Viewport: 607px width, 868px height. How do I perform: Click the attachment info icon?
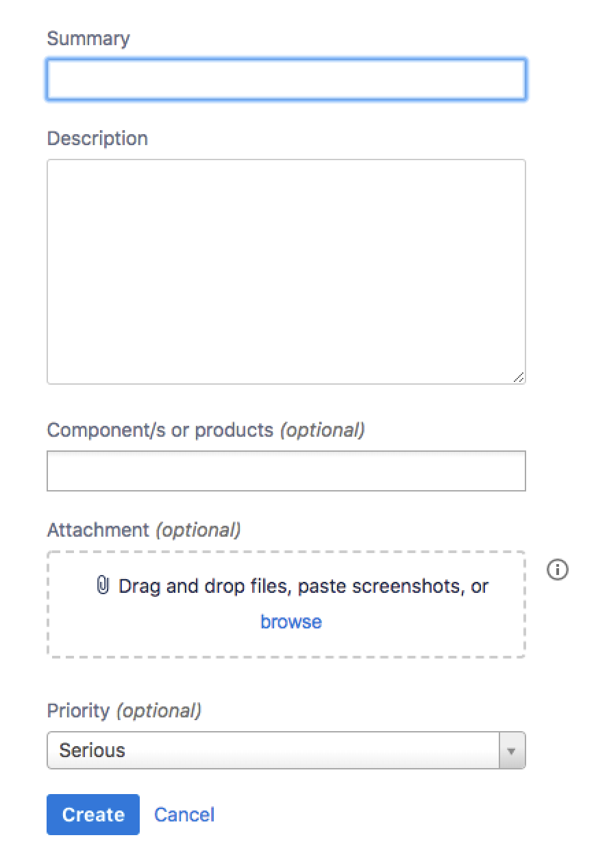[558, 570]
